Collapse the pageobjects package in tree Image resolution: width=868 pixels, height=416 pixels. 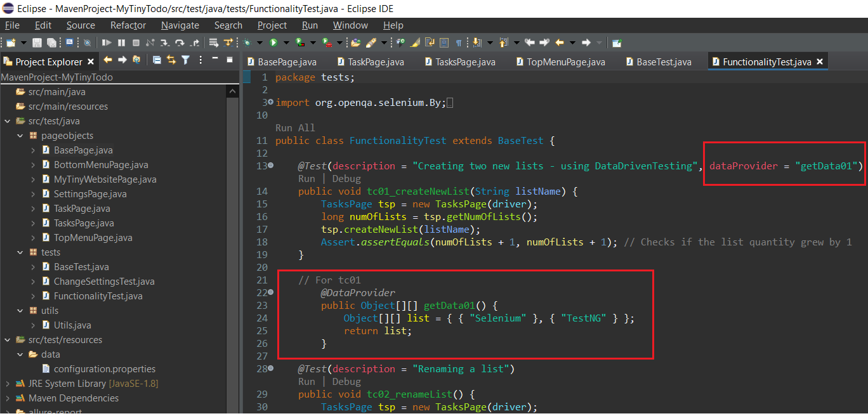click(x=20, y=136)
